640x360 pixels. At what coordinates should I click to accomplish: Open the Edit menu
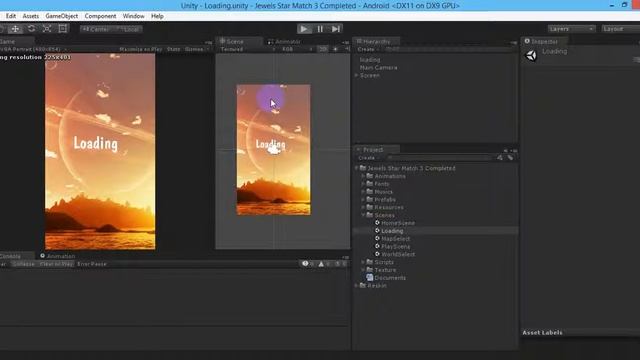[x=11, y=16]
